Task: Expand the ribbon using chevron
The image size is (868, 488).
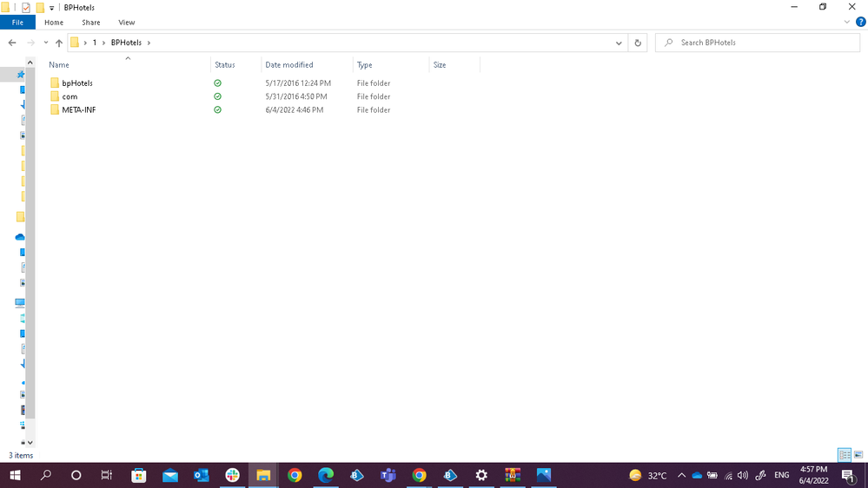Action: 847,23
